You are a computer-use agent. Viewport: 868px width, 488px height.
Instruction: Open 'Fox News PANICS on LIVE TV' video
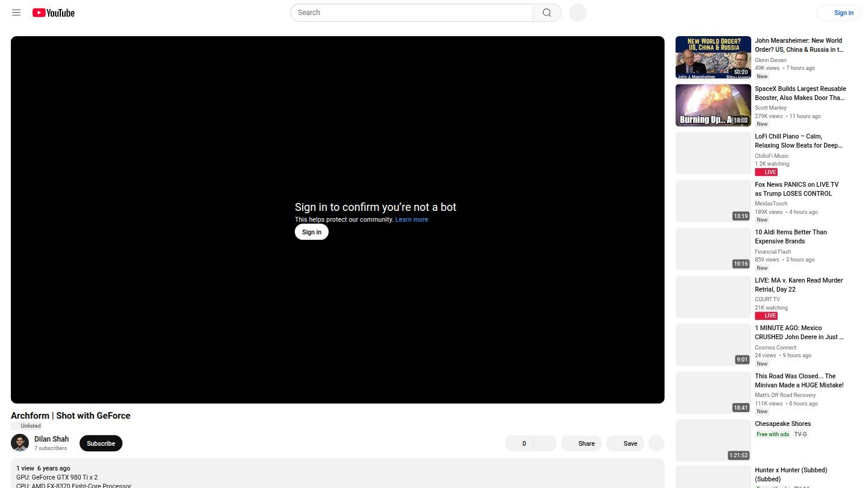796,189
